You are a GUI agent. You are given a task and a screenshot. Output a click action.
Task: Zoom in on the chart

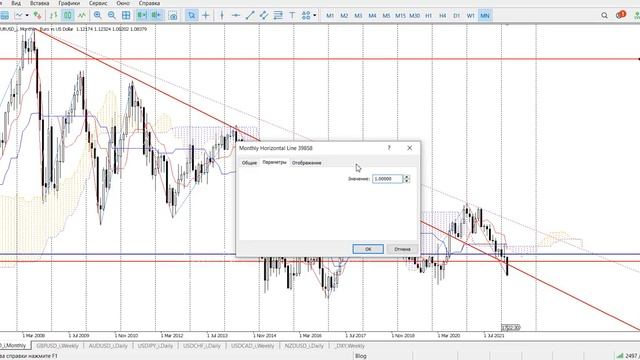pyautogui.click(x=98, y=16)
